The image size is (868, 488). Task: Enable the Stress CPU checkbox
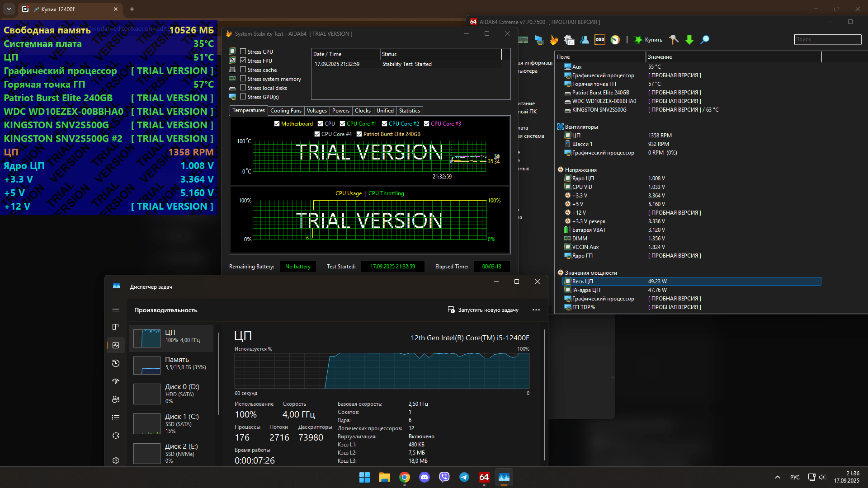243,52
